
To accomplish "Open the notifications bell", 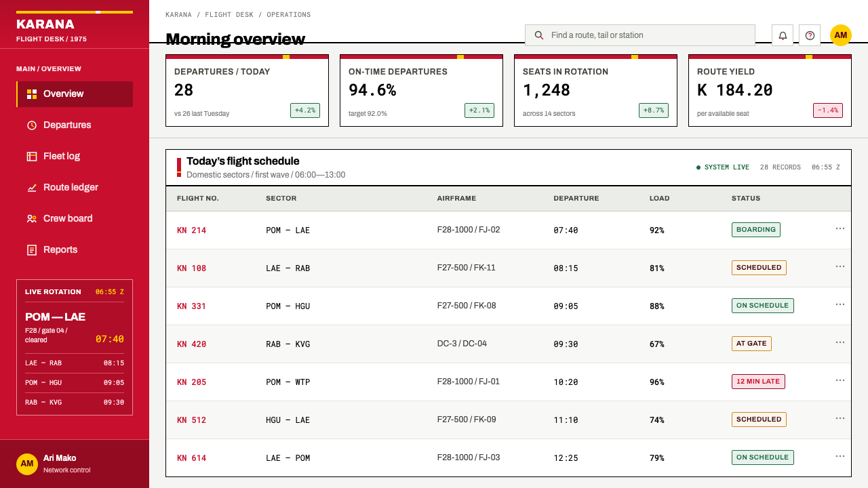I will (x=783, y=35).
